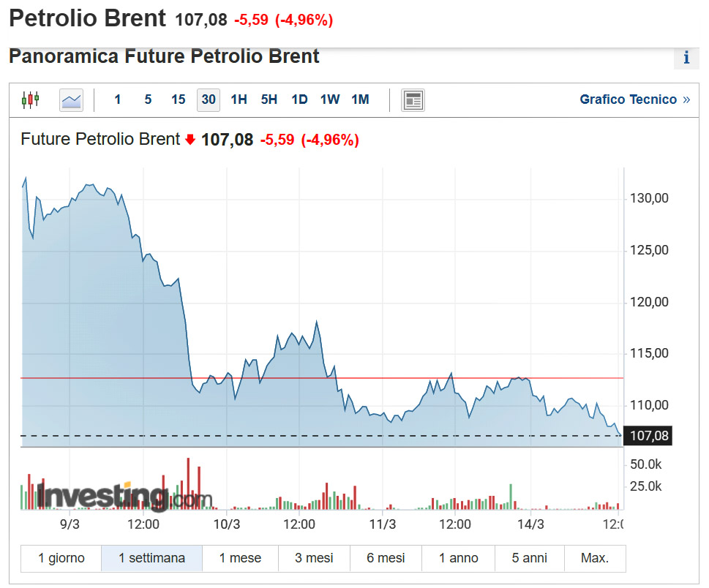The image size is (709, 588).
Task: Click the info icon
Action: tap(686, 58)
